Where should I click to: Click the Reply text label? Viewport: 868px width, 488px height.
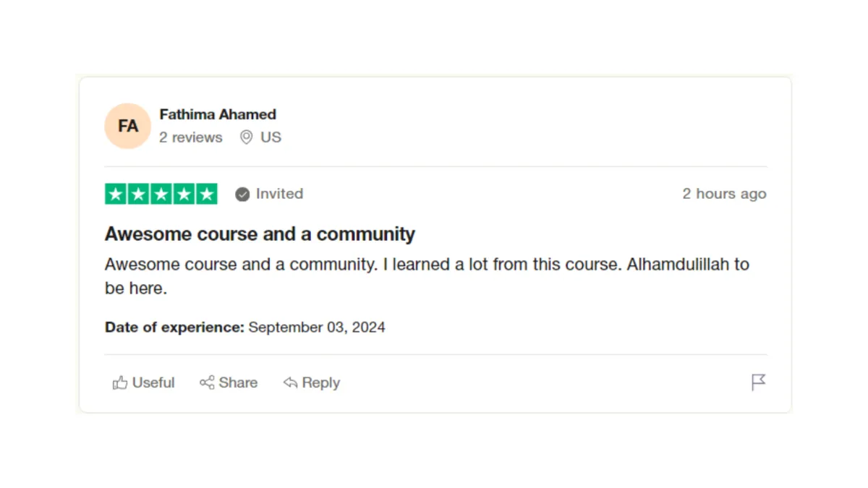point(321,383)
